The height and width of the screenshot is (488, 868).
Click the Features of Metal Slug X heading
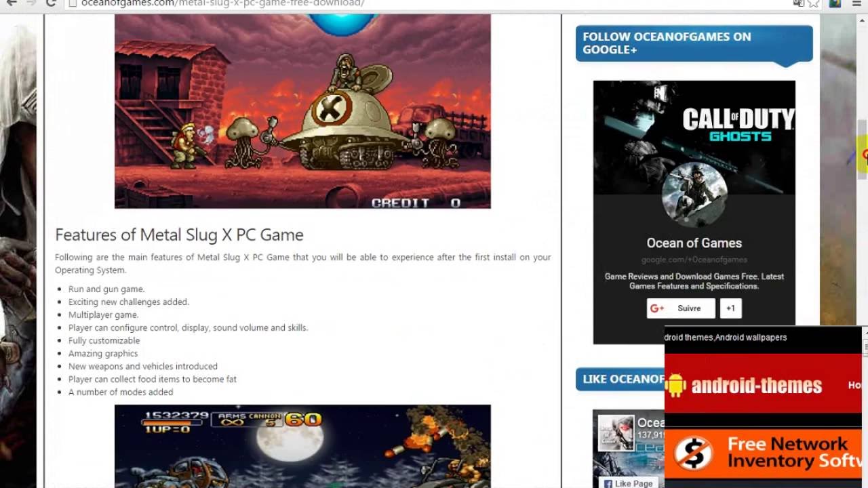[179, 235]
